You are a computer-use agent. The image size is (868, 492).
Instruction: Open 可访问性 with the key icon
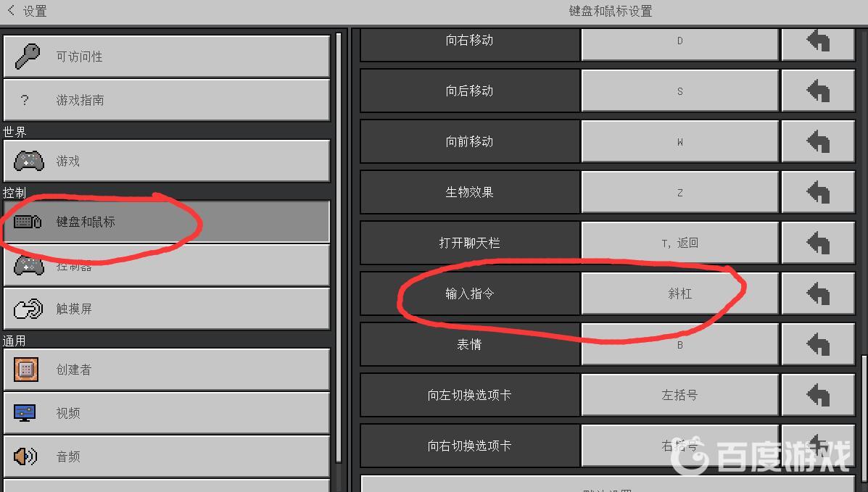click(167, 57)
